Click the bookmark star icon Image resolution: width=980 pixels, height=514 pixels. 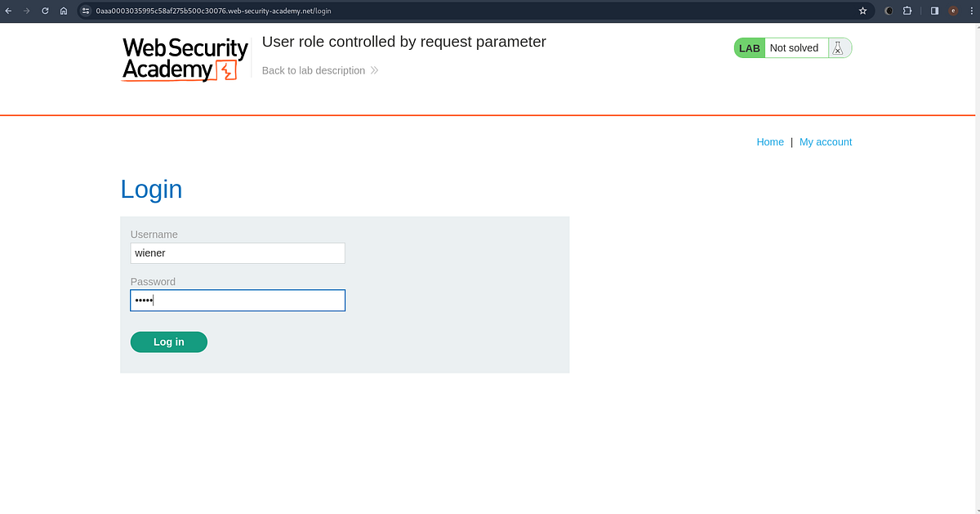point(862,11)
